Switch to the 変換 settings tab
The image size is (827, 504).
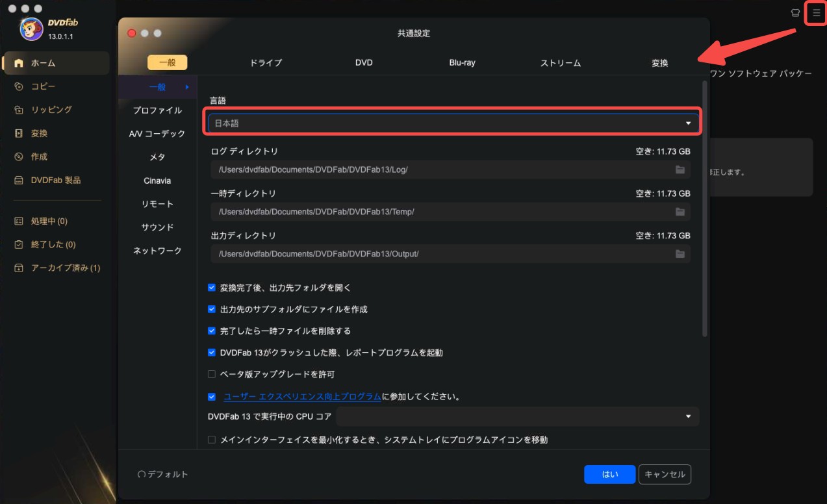[659, 63]
